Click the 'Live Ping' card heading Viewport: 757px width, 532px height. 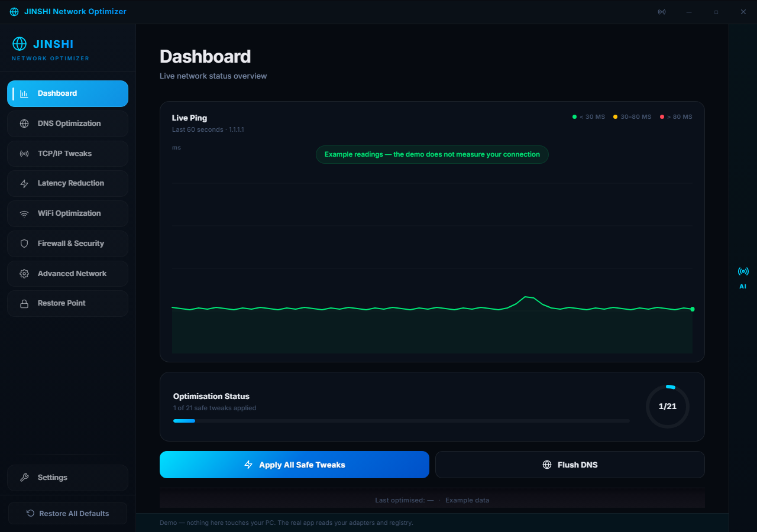(190, 118)
